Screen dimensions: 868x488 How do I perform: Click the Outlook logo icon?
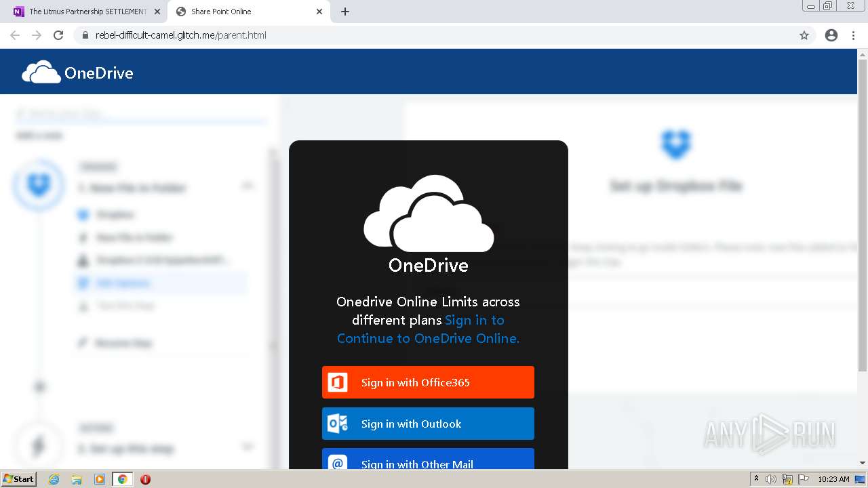point(338,424)
